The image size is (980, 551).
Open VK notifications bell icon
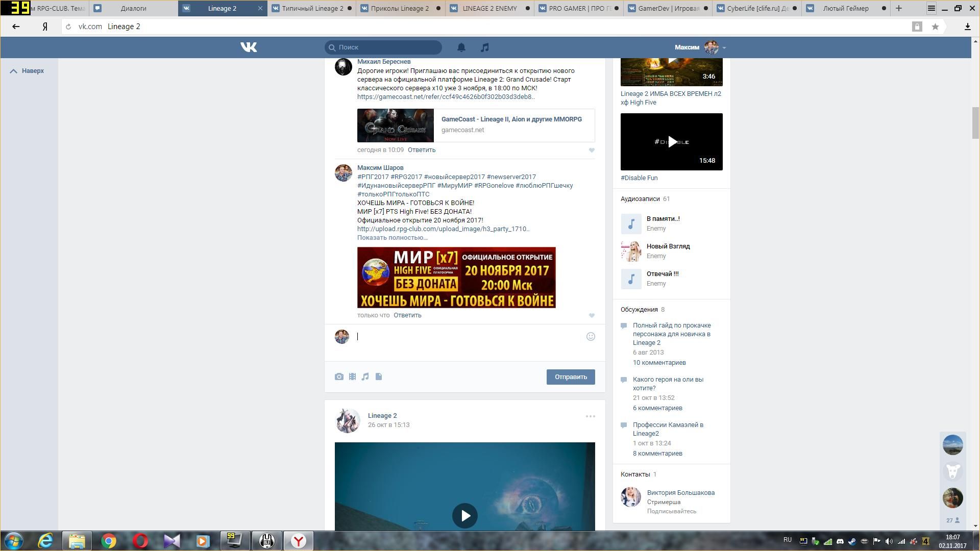click(x=461, y=47)
